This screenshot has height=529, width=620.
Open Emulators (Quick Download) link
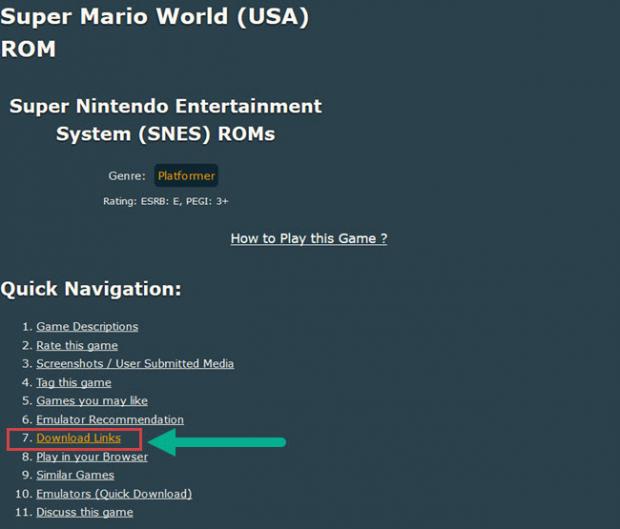(114, 494)
